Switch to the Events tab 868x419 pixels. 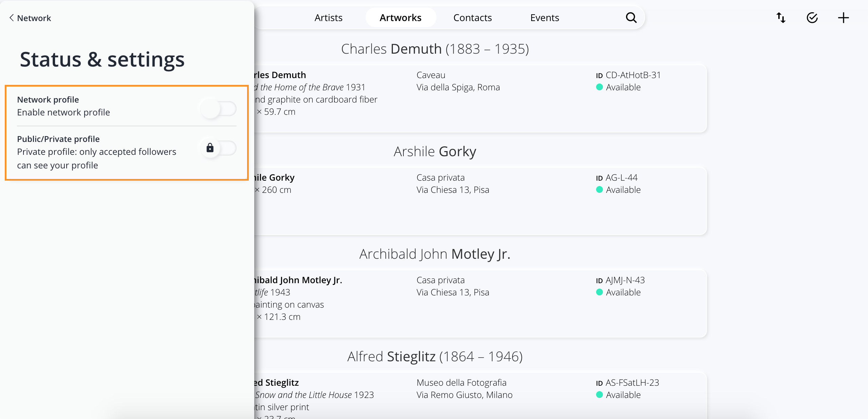tap(544, 18)
